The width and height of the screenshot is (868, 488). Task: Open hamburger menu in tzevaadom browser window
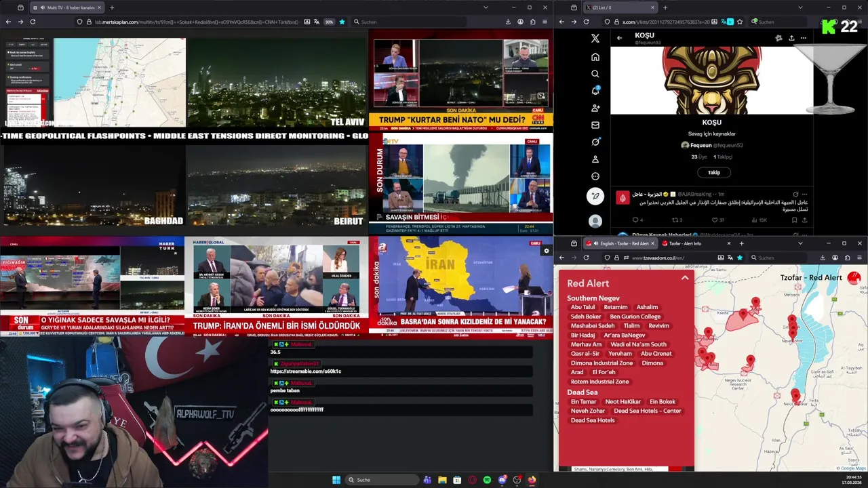(859, 258)
